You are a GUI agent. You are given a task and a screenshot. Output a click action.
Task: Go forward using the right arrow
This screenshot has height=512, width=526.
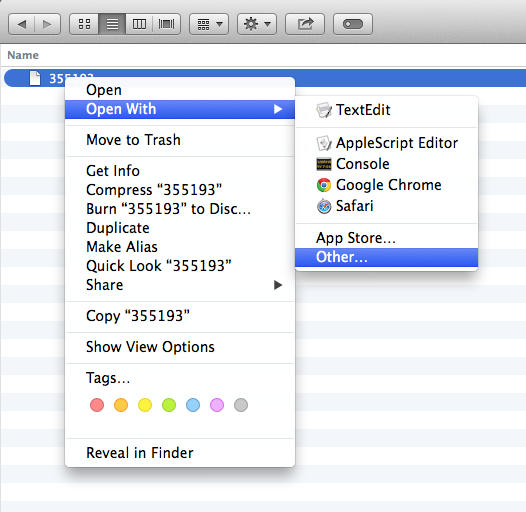pyautogui.click(x=47, y=24)
